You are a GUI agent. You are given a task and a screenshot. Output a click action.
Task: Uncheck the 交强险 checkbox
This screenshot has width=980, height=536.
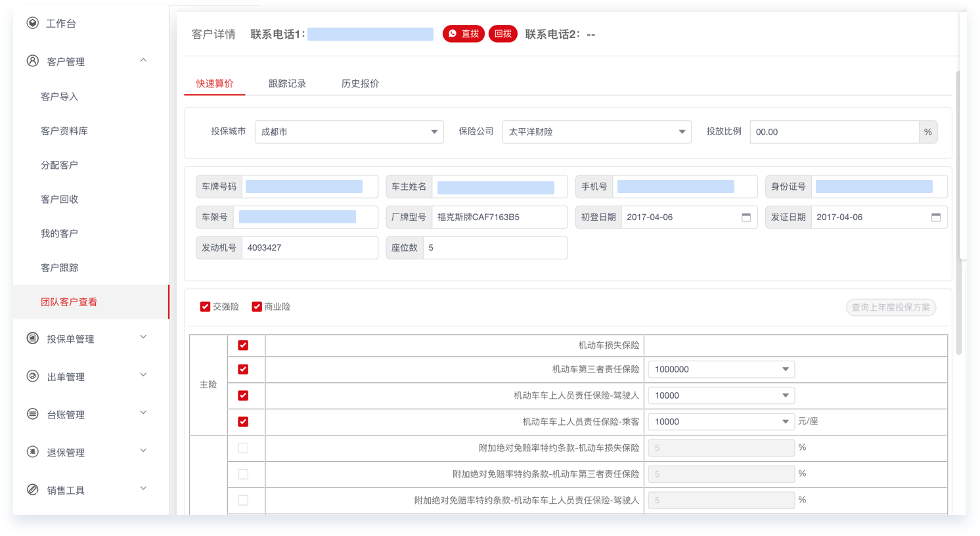(205, 307)
